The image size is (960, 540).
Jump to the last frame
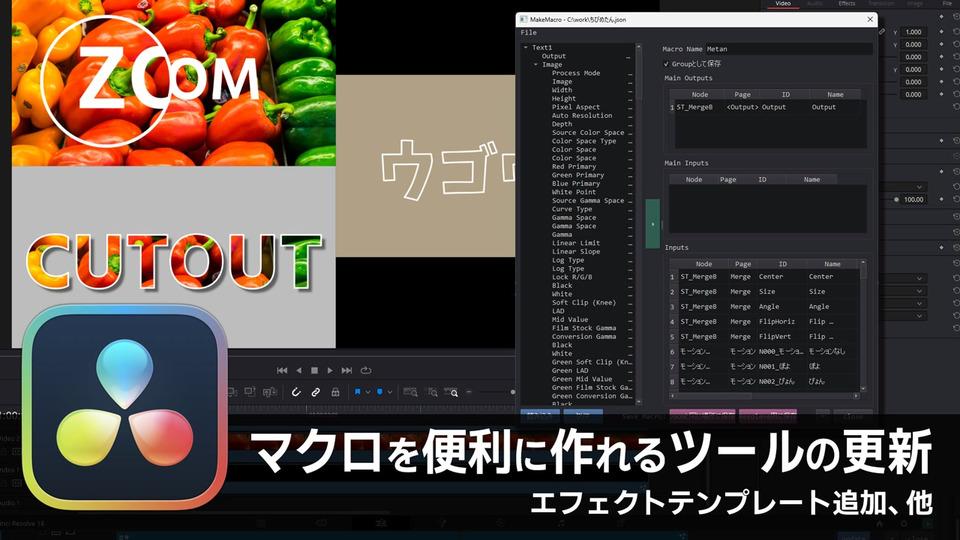pyautogui.click(x=347, y=370)
